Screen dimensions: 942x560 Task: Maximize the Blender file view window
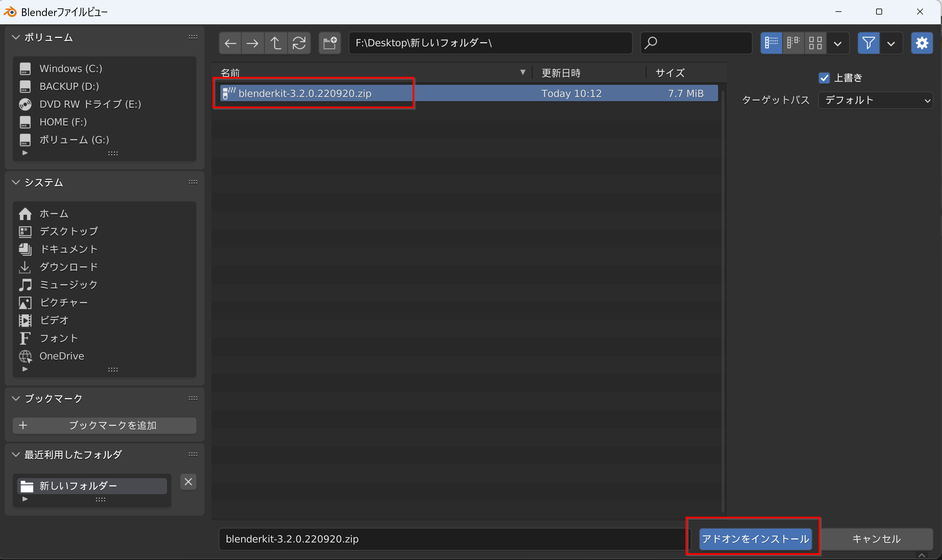tap(879, 12)
